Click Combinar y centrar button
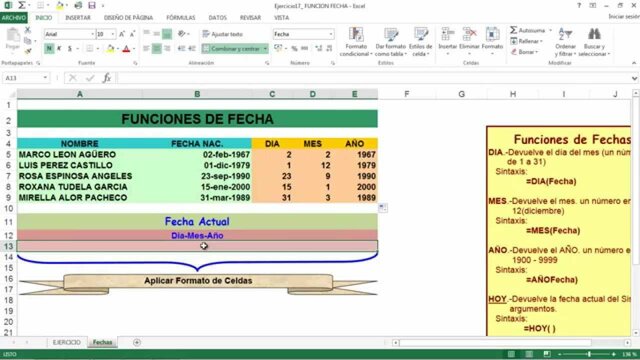Viewport: 640px width, 360px height. [231, 49]
